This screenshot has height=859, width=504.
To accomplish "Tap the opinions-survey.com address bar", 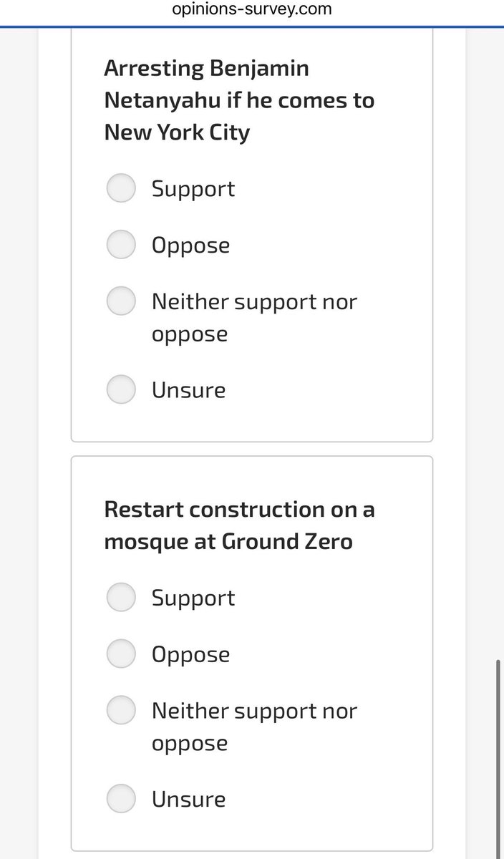I will (252, 9).
